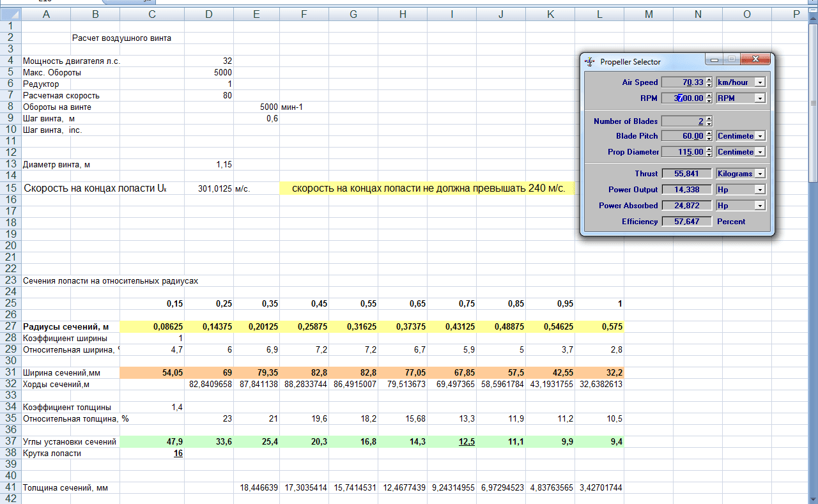The image size is (818, 504).
Task: Close the Propeller Selector window
Action: [x=755, y=60]
